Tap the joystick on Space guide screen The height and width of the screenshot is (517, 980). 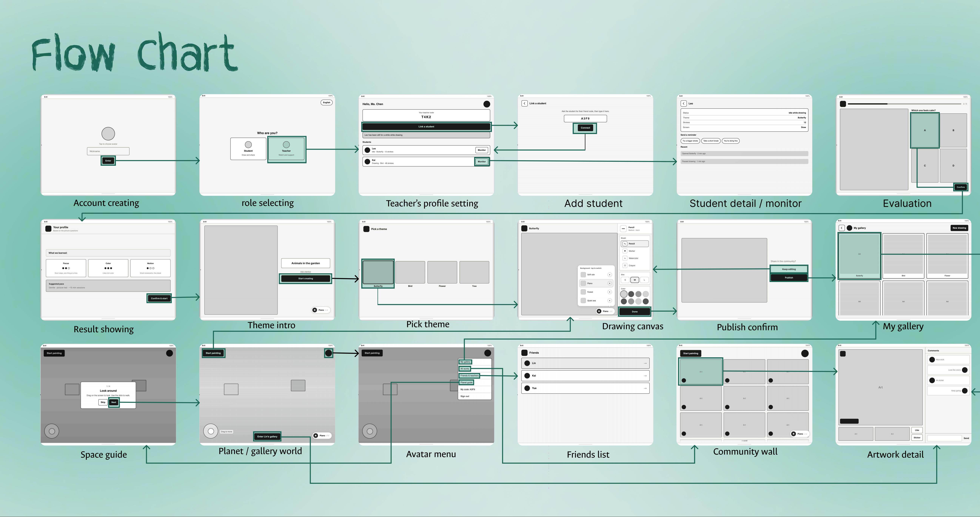click(52, 431)
